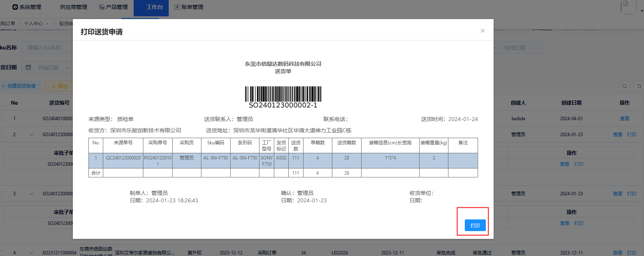Click the round refresh icon above the table
The width and height of the screenshot is (644, 256).
click(x=639, y=86)
